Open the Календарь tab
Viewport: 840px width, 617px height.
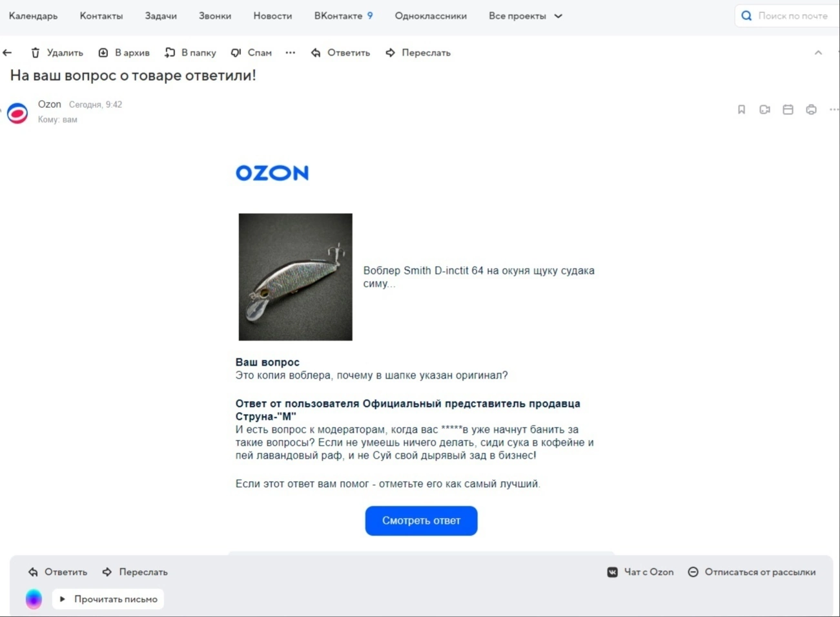pos(33,16)
